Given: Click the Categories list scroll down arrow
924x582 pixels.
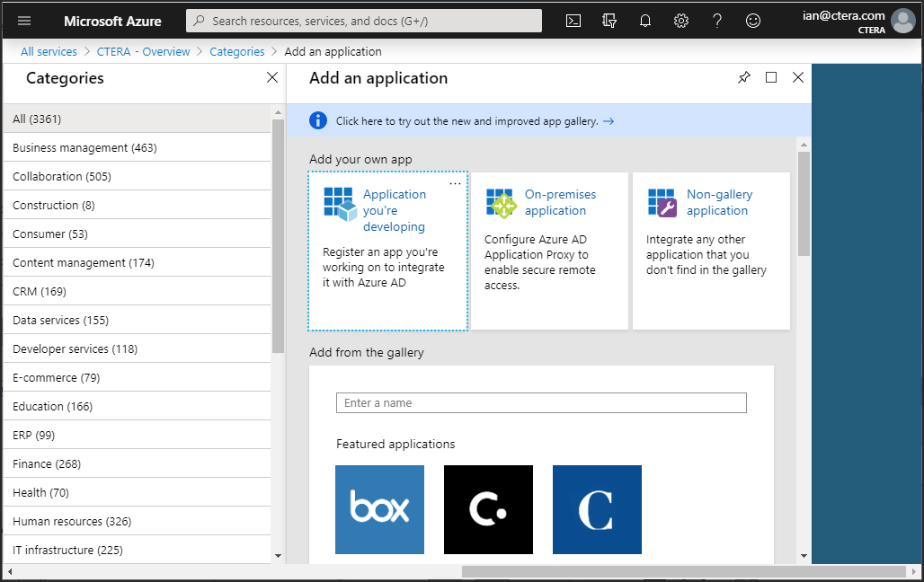Looking at the screenshot, I should click(278, 555).
